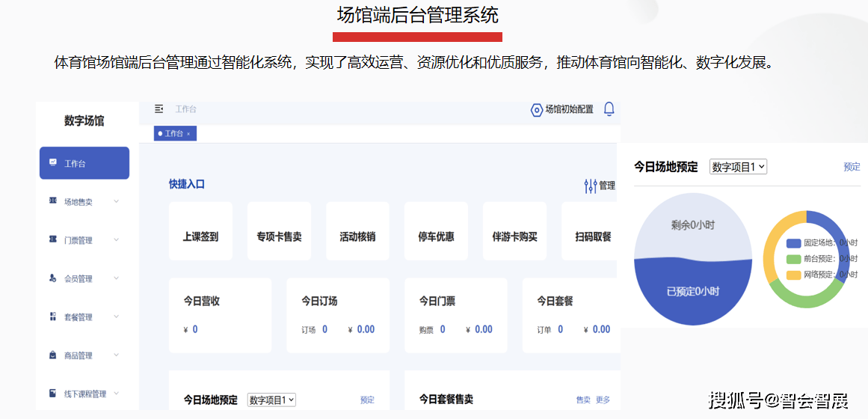The width and height of the screenshot is (868, 419).
Task: Click the hexagon 场馆初始配置 settings icon
Action: [x=536, y=110]
